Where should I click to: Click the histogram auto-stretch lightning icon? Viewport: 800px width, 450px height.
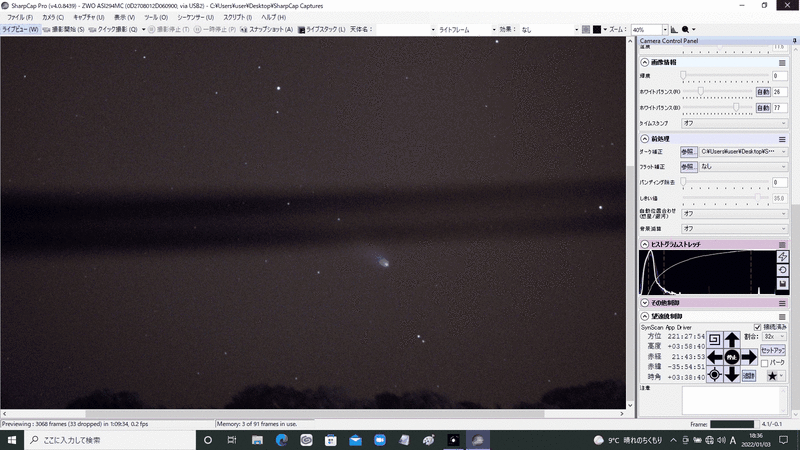click(782, 257)
